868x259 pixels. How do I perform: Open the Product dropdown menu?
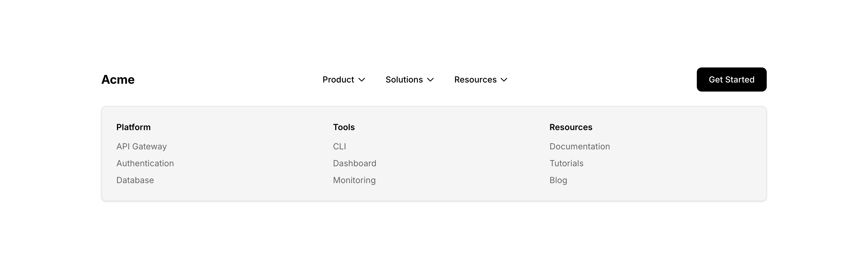coord(338,80)
